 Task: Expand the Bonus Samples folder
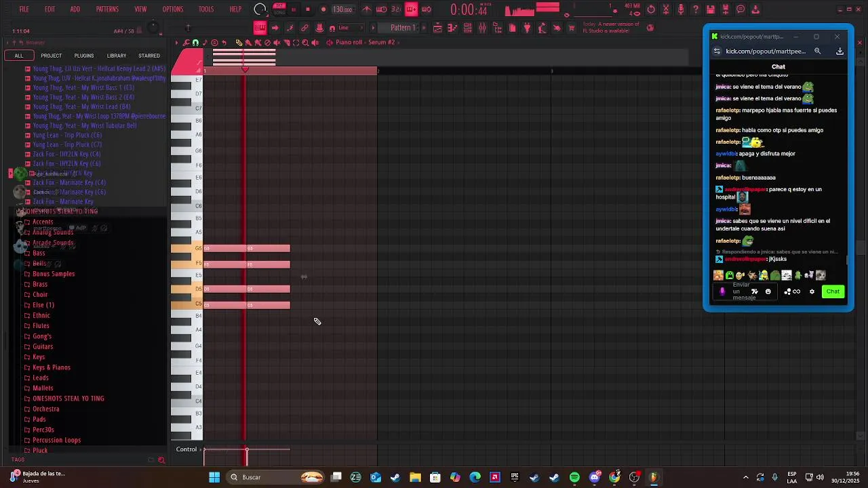[x=54, y=274]
